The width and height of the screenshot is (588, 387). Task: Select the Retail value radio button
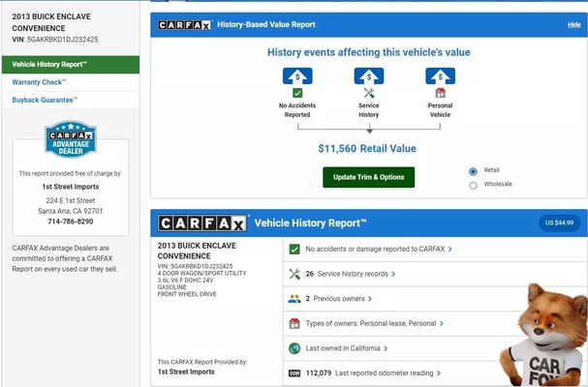pos(473,171)
